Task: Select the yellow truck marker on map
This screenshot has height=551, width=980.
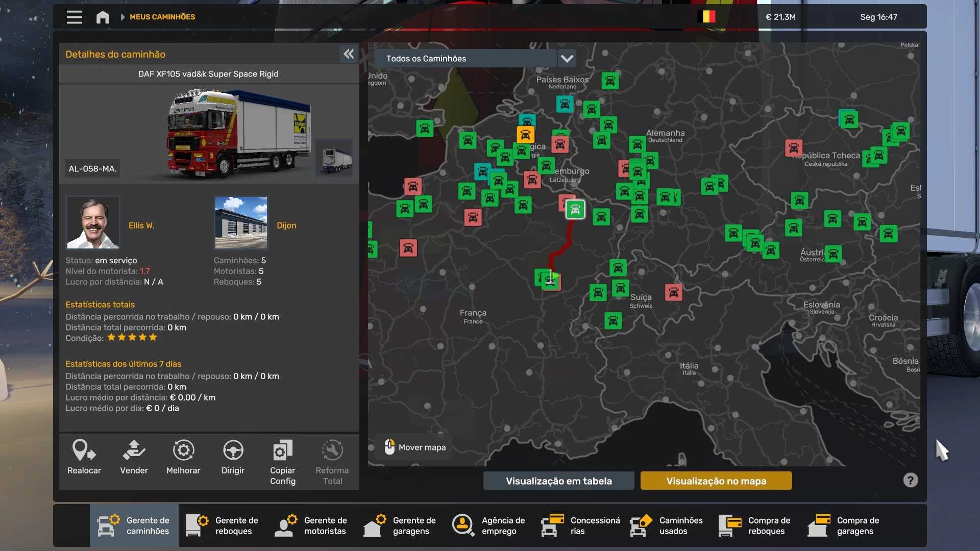Action: 525,135
